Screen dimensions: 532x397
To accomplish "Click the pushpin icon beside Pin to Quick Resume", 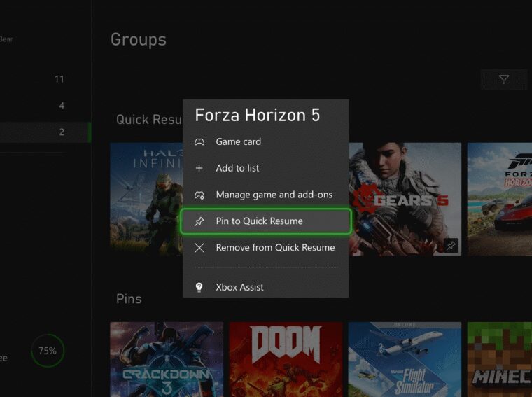I will tap(199, 221).
